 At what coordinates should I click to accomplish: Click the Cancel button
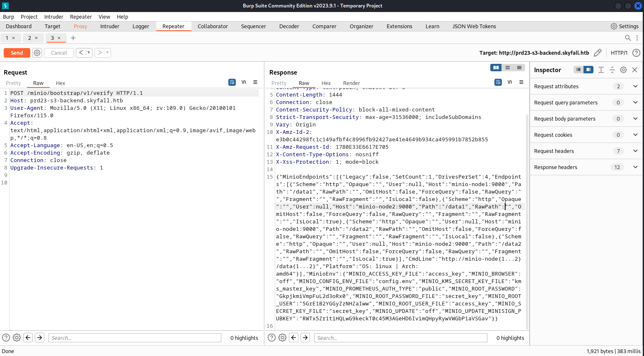[x=59, y=53]
